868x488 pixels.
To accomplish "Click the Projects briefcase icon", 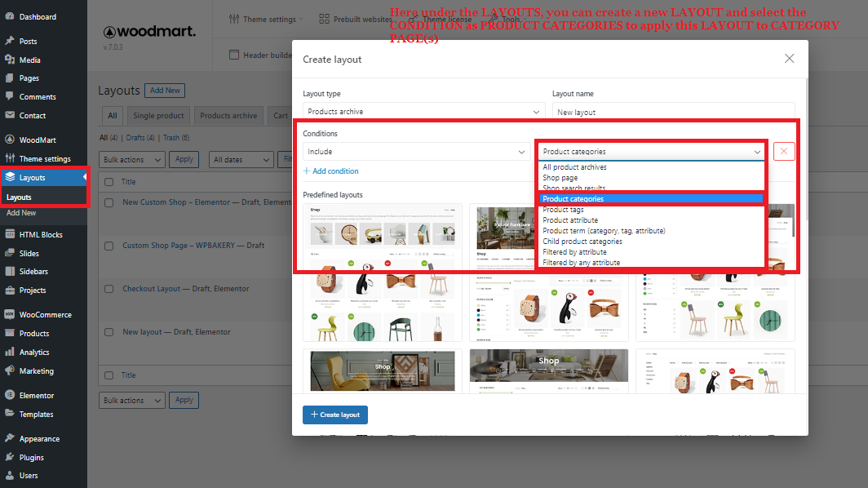I will tap(10, 291).
